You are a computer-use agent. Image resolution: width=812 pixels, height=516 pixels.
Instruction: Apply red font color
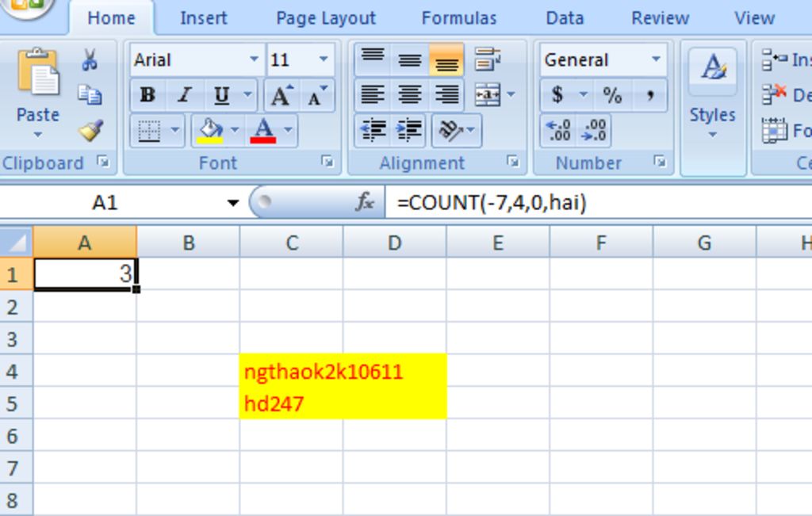point(263,131)
